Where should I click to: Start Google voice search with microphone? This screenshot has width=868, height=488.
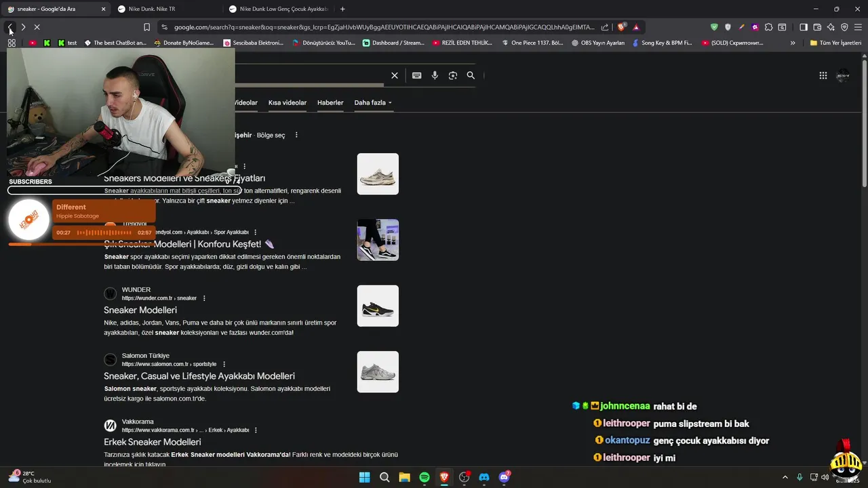435,75
